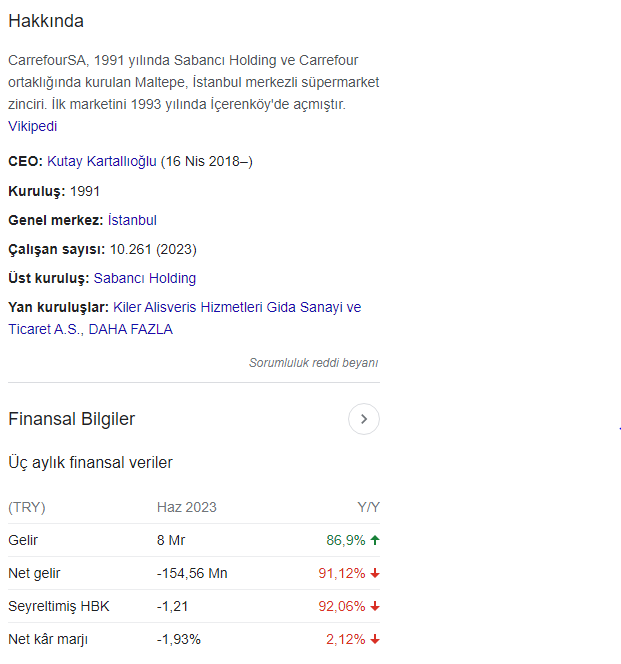Screen dimensions: 621x664
Task: Select the Finansal Bilgiler section heading
Action: (72, 419)
